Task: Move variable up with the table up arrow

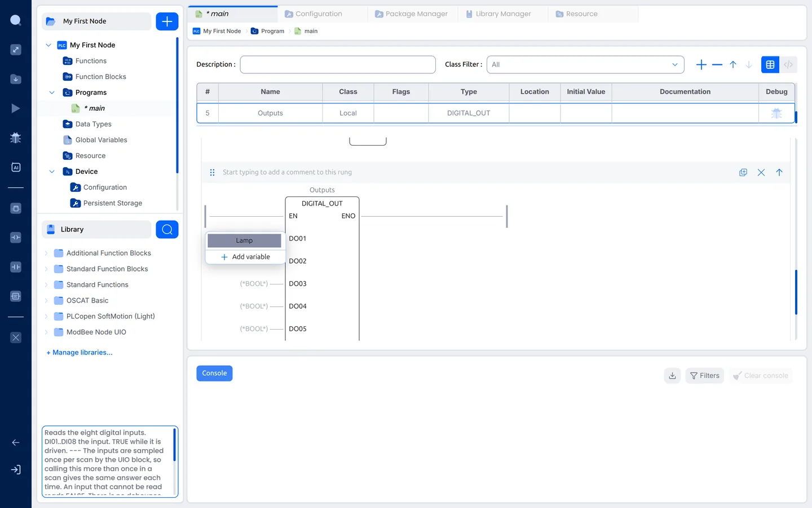Action: 733,65
